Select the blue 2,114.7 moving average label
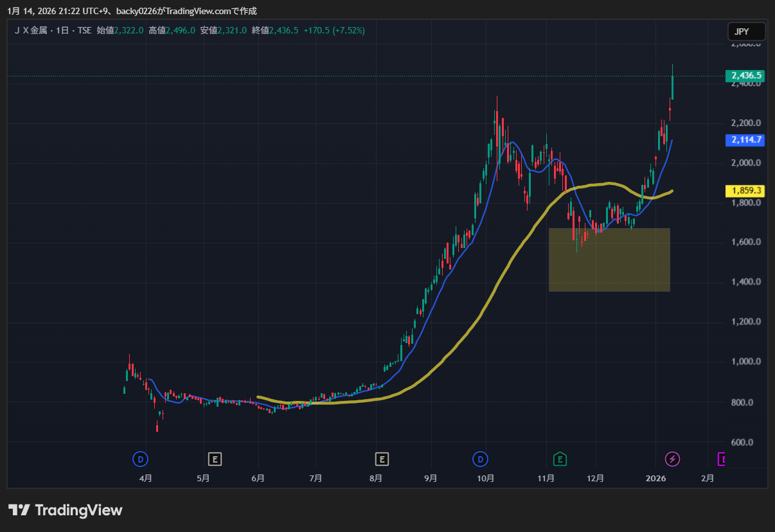 tap(746, 140)
